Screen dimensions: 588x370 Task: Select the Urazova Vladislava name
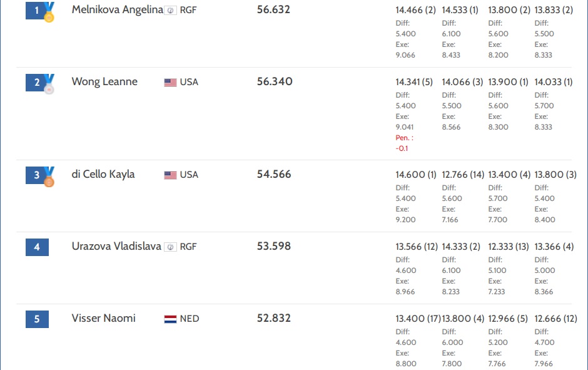[x=116, y=246]
